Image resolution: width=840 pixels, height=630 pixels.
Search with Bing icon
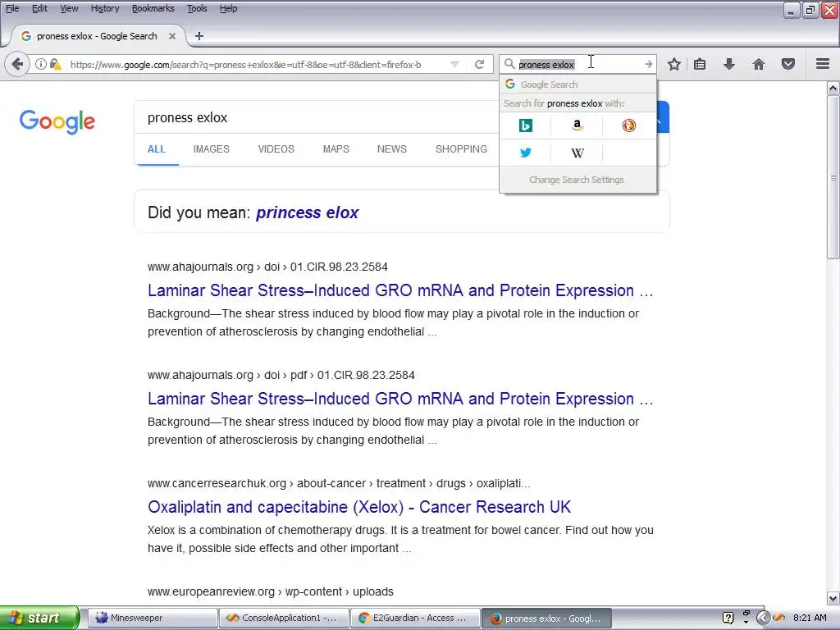[x=526, y=126]
